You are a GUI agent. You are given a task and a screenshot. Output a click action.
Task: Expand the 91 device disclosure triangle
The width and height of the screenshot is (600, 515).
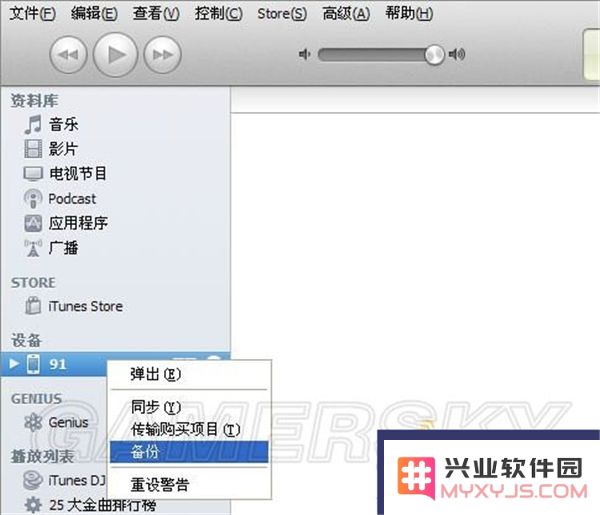pyautogui.click(x=14, y=363)
